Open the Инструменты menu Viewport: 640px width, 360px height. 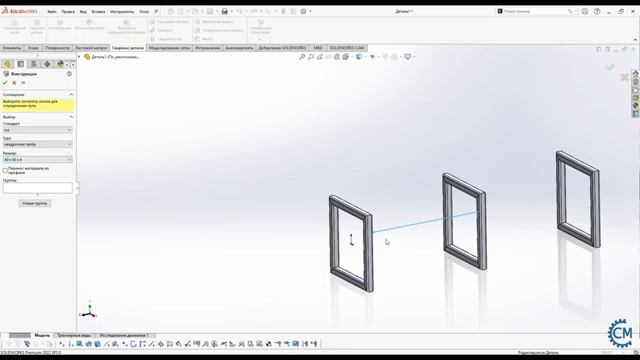[x=122, y=11]
